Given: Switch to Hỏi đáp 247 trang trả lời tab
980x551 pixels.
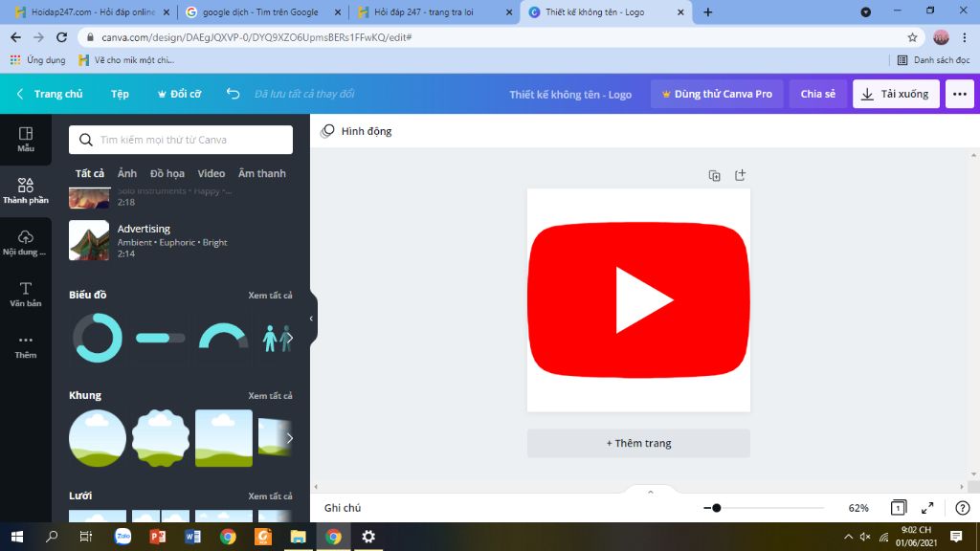Looking at the screenshot, I should click(434, 11).
